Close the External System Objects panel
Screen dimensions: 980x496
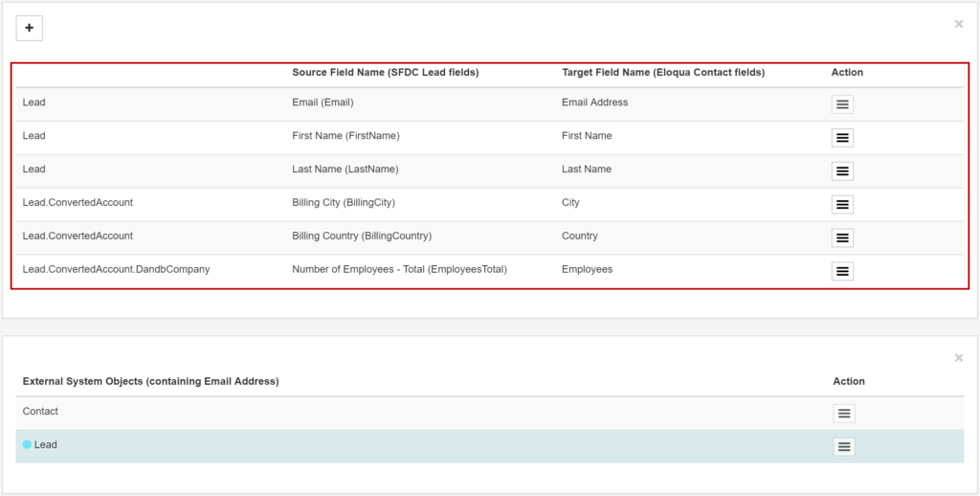(x=958, y=358)
